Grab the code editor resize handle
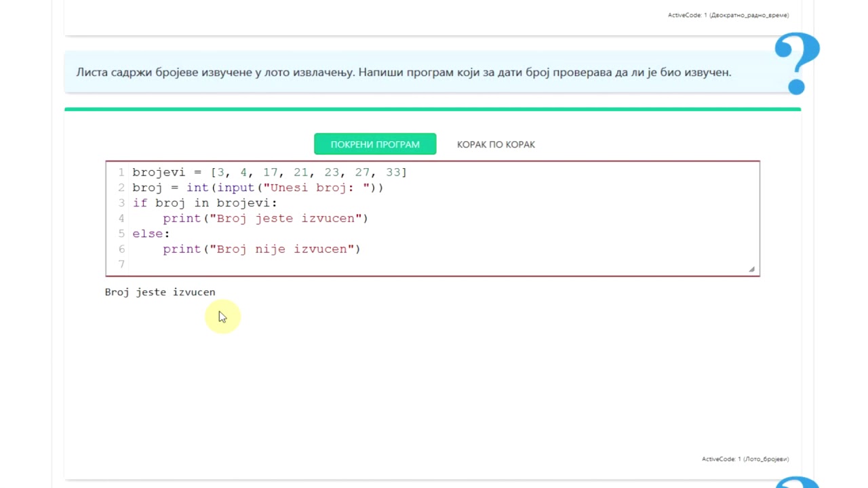The height and width of the screenshot is (488, 868). click(x=751, y=269)
